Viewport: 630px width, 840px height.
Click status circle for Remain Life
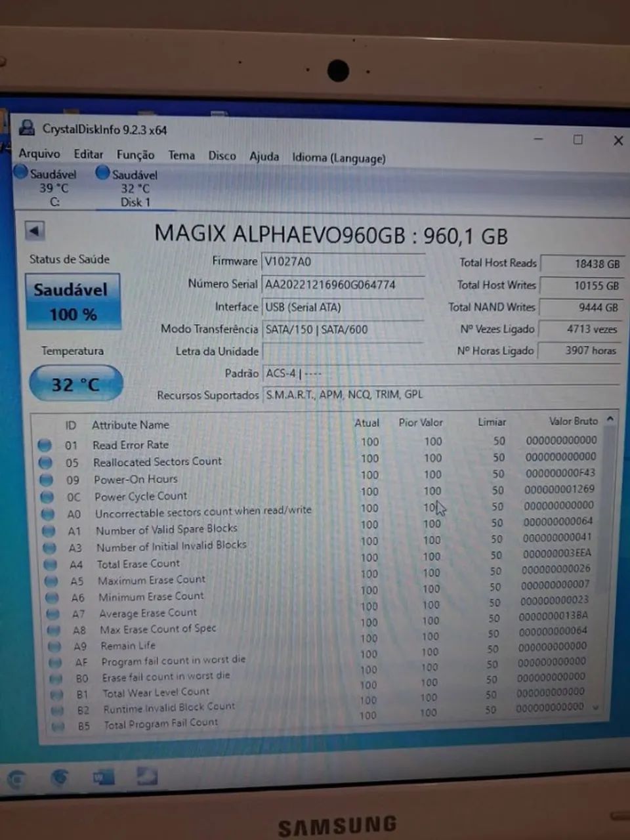55,646
